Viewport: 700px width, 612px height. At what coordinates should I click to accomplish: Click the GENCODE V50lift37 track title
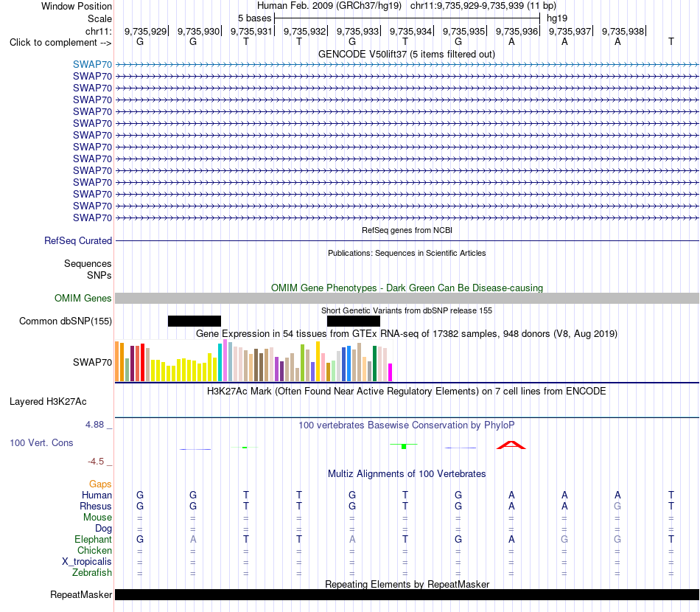[407, 55]
